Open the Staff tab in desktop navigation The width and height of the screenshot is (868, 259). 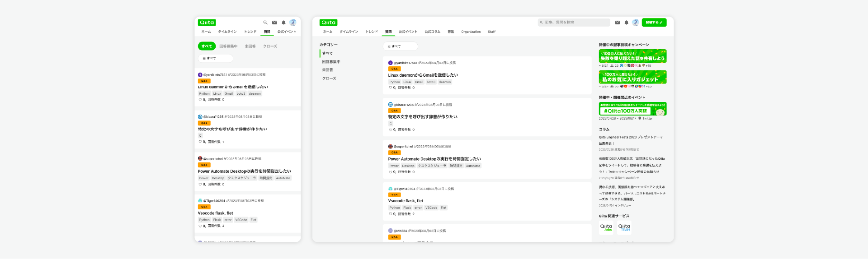coord(492,32)
